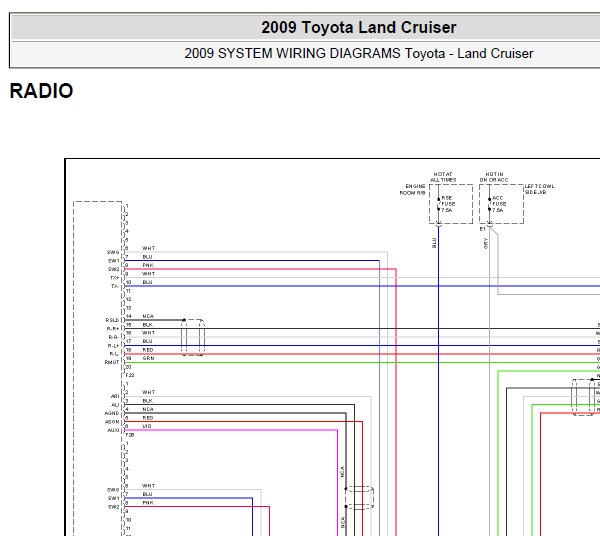Image resolution: width=600 pixels, height=536 pixels.
Task: Click the dashed shield symbol around the R-R+ wires
Action: coord(193,337)
